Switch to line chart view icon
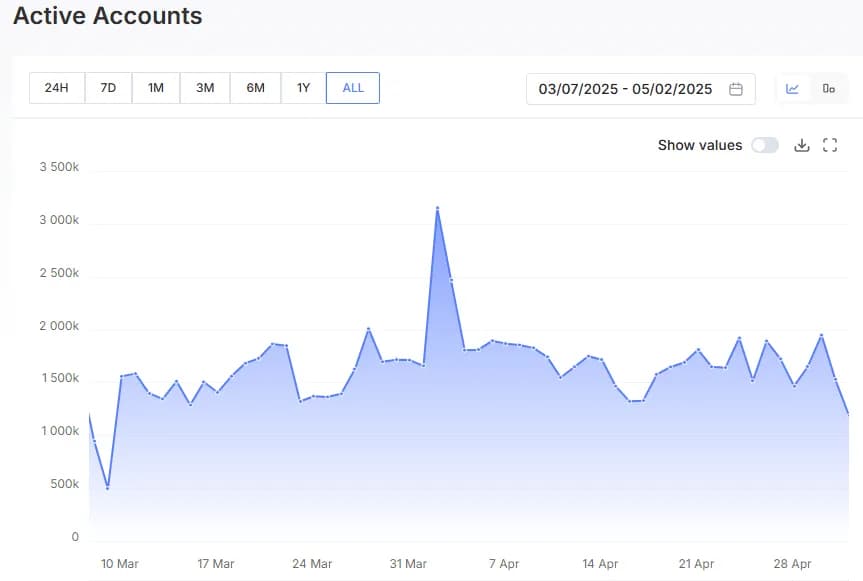 click(793, 88)
